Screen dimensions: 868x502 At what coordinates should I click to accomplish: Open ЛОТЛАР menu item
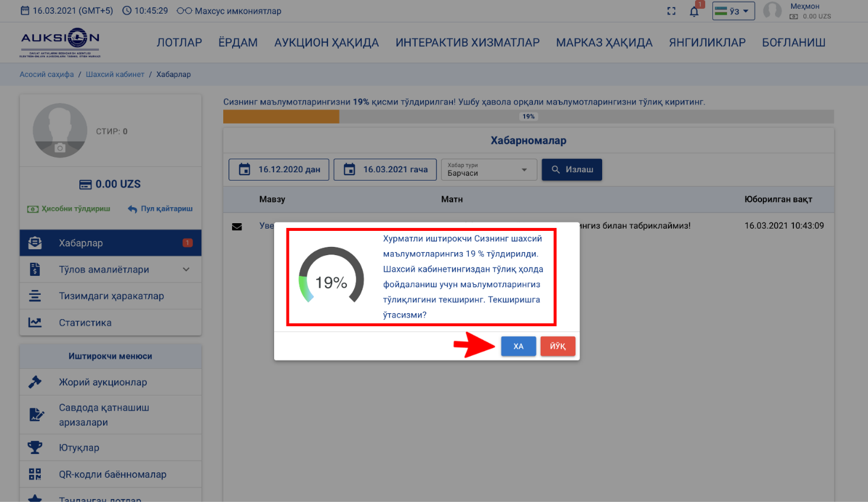(x=179, y=43)
